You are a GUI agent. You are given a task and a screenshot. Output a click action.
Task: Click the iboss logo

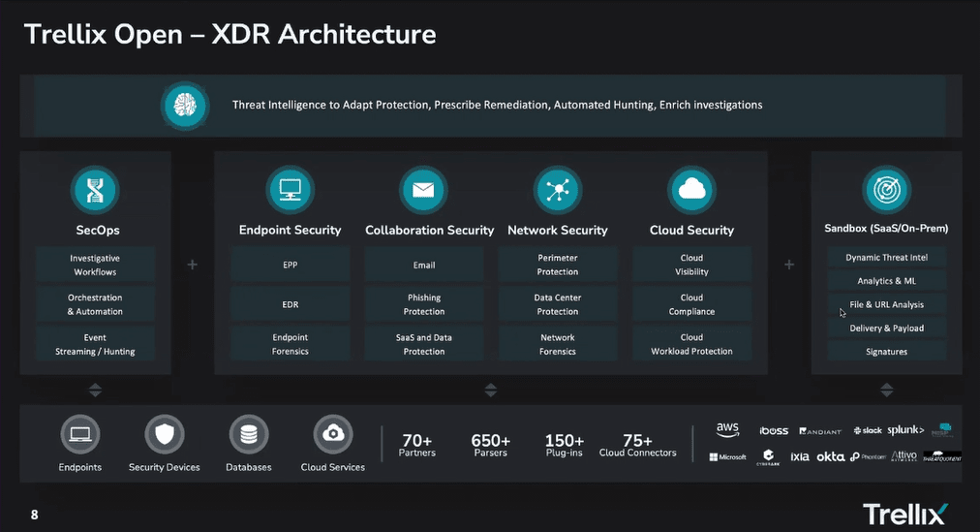[x=774, y=430]
